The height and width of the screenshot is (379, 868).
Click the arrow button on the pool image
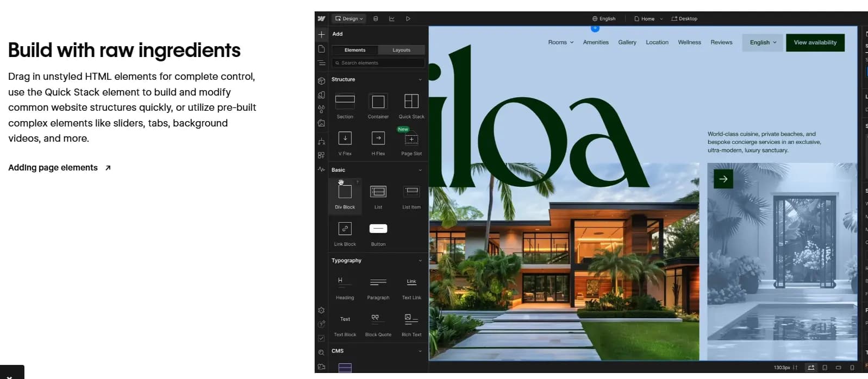(x=723, y=179)
